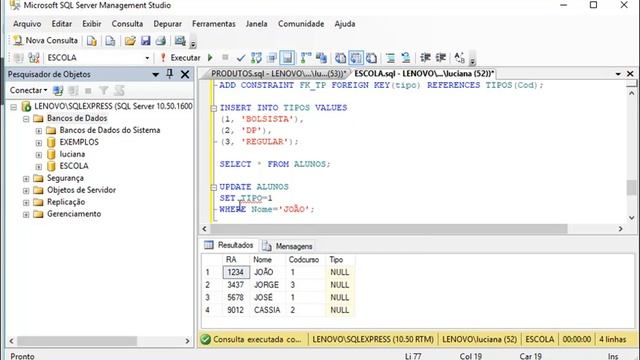This screenshot has height=360, width=640.
Task: Expand Bancos de Dados do Sistema
Action: [x=39, y=131]
